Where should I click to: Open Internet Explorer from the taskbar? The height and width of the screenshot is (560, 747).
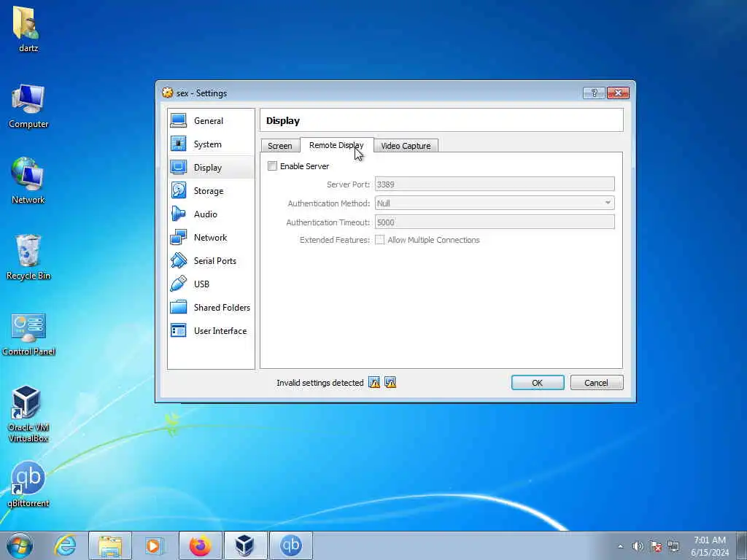65,545
